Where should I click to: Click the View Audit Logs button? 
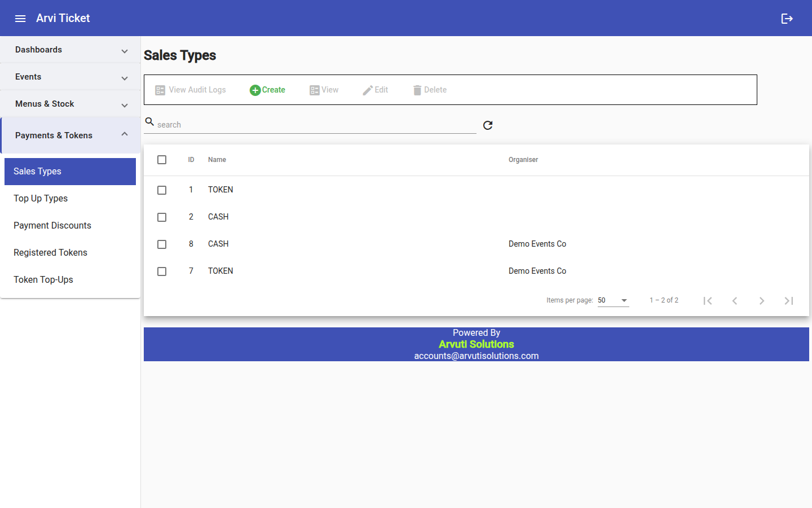pyautogui.click(x=191, y=90)
